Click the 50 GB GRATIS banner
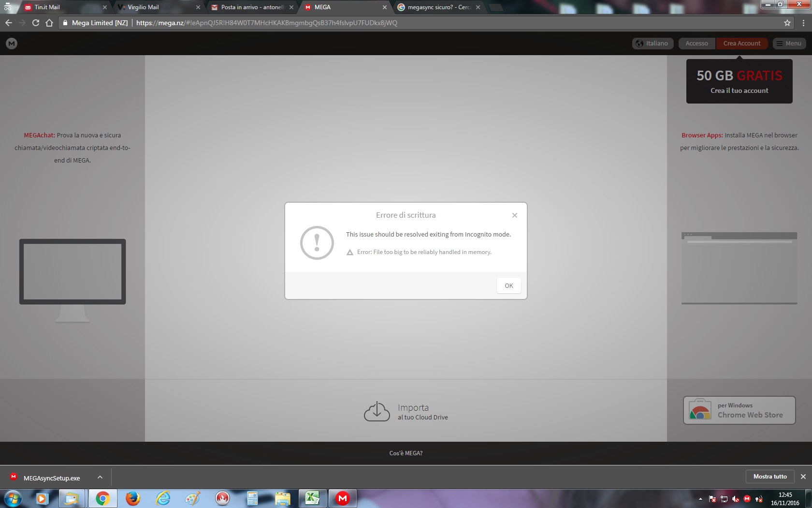 [739, 81]
